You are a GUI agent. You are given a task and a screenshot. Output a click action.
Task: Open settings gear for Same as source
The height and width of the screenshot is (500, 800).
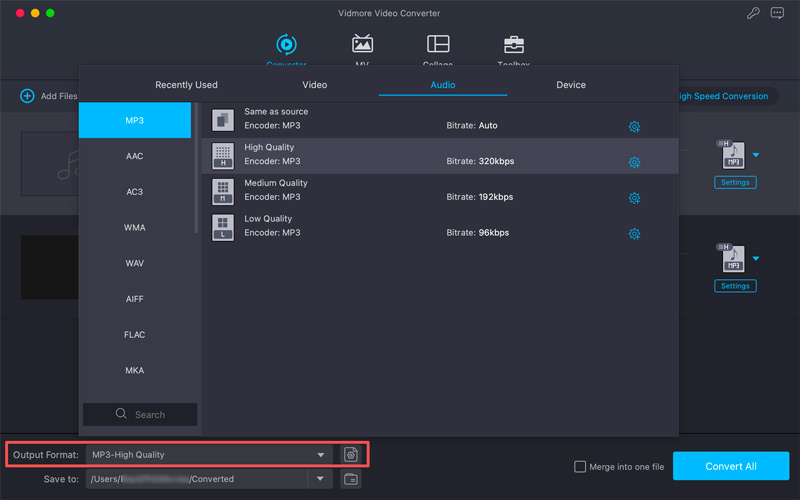point(634,127)
